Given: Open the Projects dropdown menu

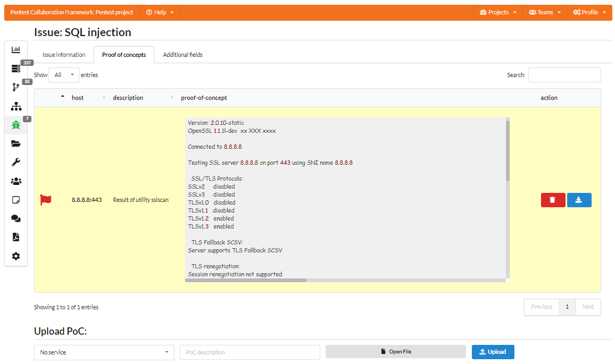Looking at the screenshot, I should (x=498, y=12).
